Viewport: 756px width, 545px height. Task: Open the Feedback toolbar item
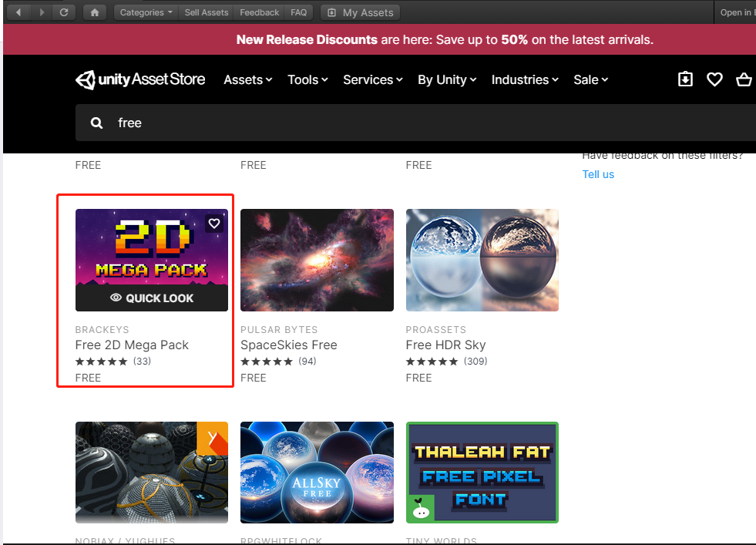point(260,12)
